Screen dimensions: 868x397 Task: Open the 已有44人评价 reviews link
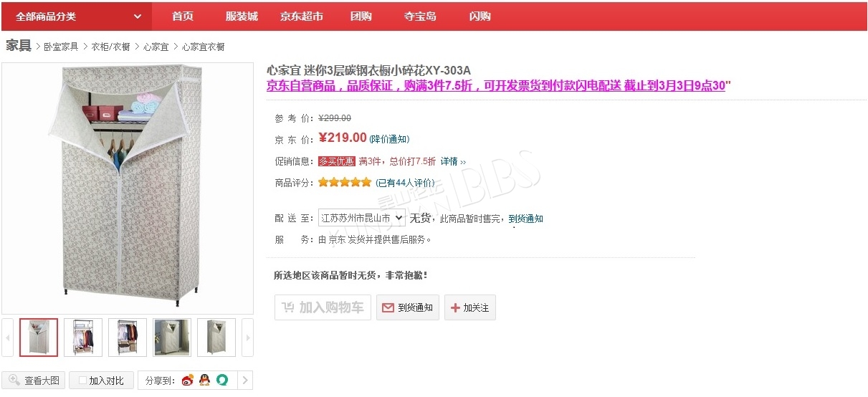(x=405, y=183)
